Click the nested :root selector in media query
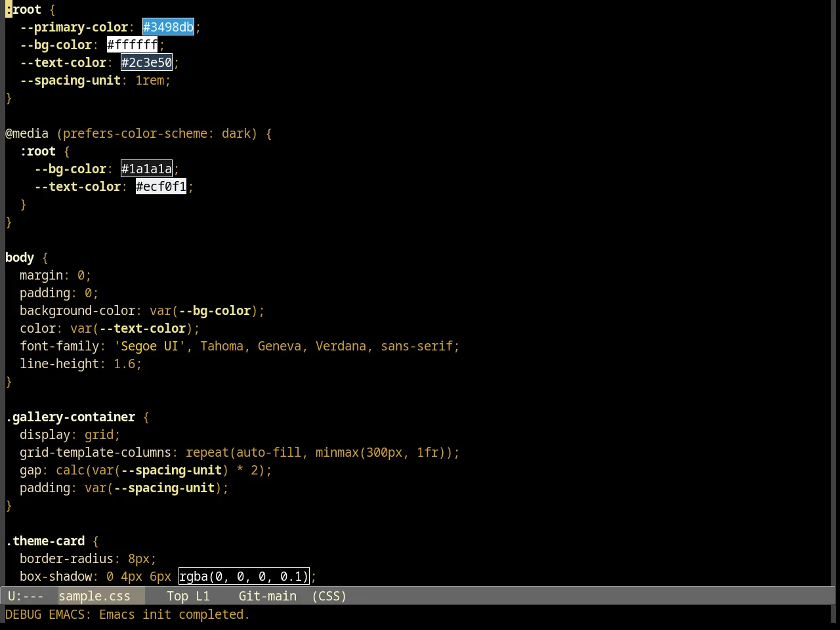Screen dimensions: 840x630 (38, 151)
